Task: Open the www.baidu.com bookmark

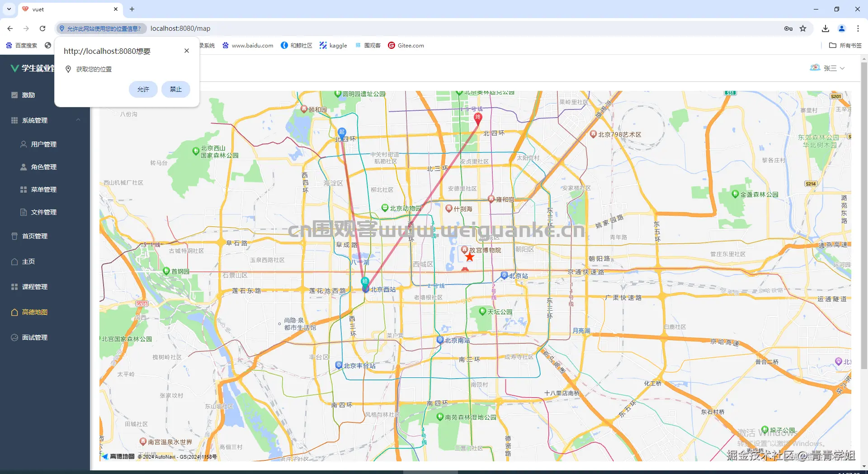Action: click(x=248, y=45)
